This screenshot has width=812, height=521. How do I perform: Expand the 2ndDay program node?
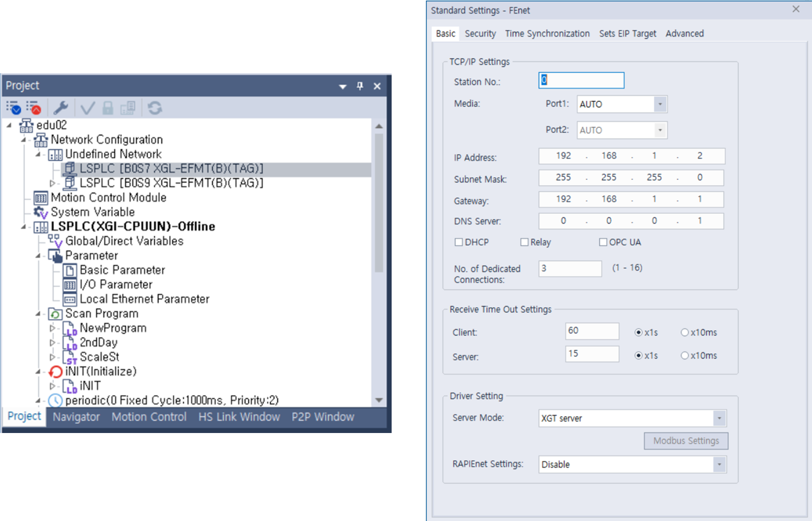coord(52,342)
